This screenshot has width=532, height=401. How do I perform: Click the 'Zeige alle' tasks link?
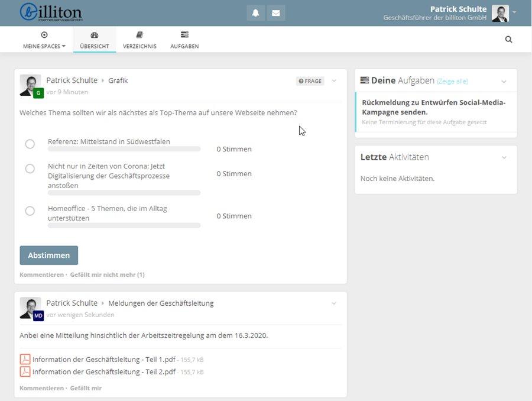(x=452, y=81)
